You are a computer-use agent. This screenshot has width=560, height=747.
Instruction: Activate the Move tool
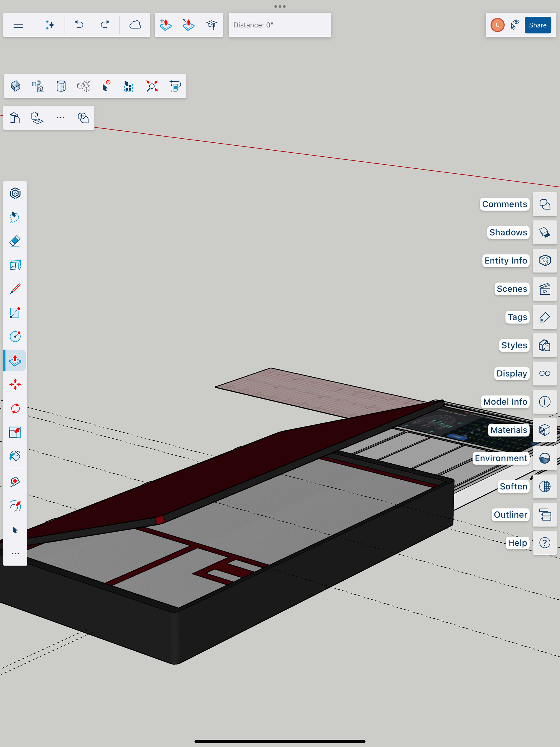point(15,385)
